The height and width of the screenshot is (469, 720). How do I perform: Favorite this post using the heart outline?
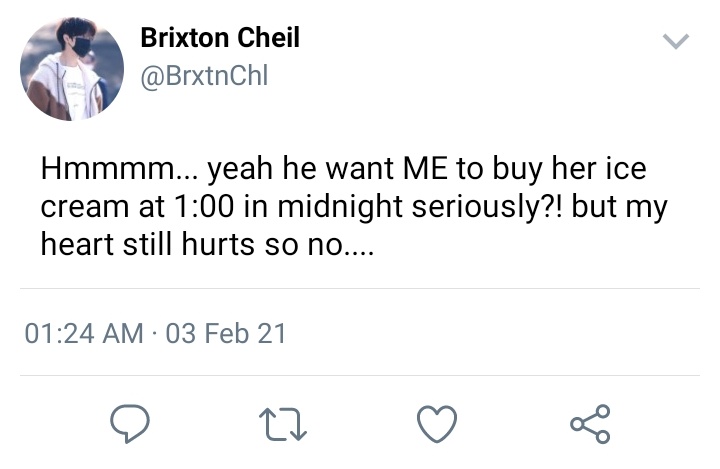coord(437,424)
